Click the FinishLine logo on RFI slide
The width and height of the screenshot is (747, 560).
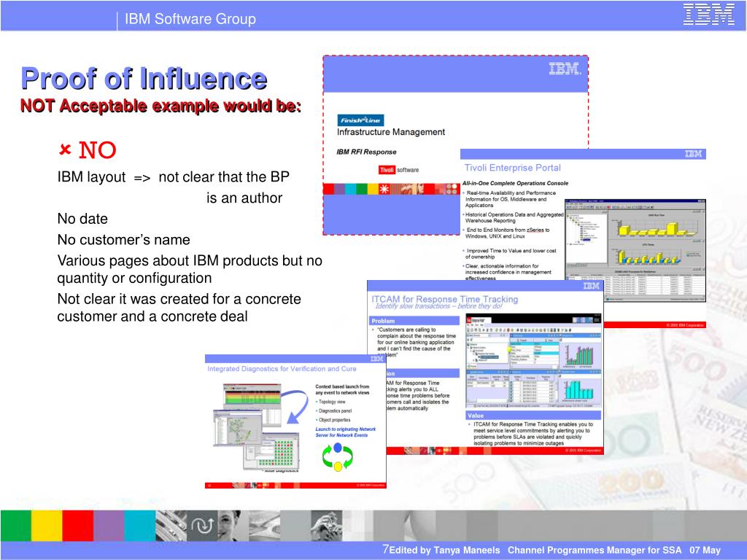[x=360, y=120]
